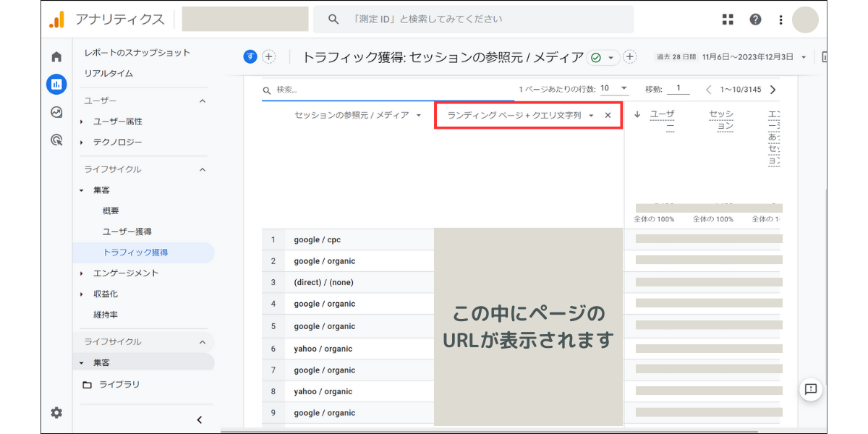The width and height of the screenshot is (868, 434).
Task: Select the Reports bar-chart rail icon
Action: tap(56, 85)
